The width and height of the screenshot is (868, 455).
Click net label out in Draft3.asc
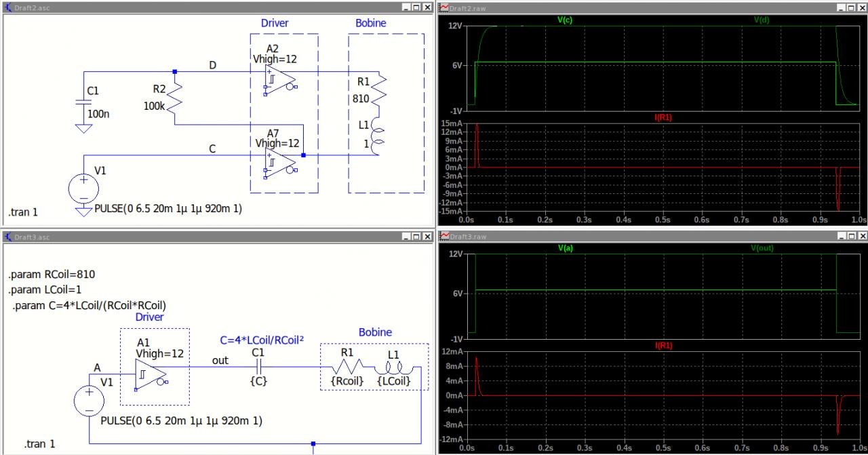(220, 360)
